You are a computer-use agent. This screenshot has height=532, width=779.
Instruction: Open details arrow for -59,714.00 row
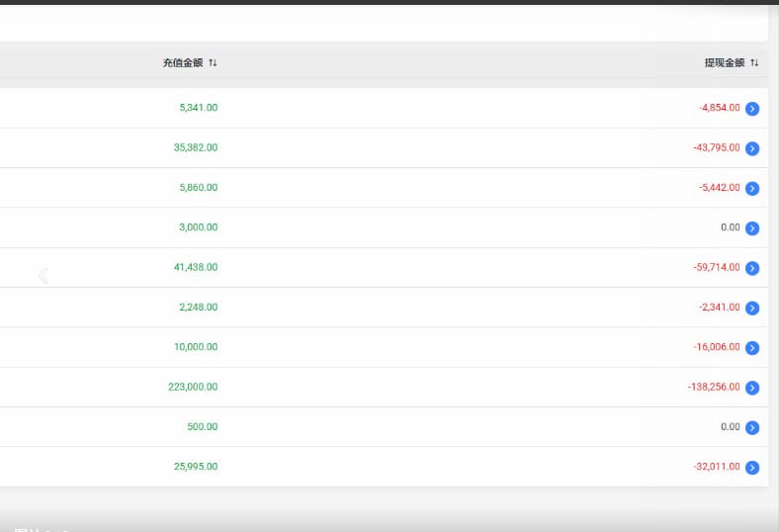[752, 268]
